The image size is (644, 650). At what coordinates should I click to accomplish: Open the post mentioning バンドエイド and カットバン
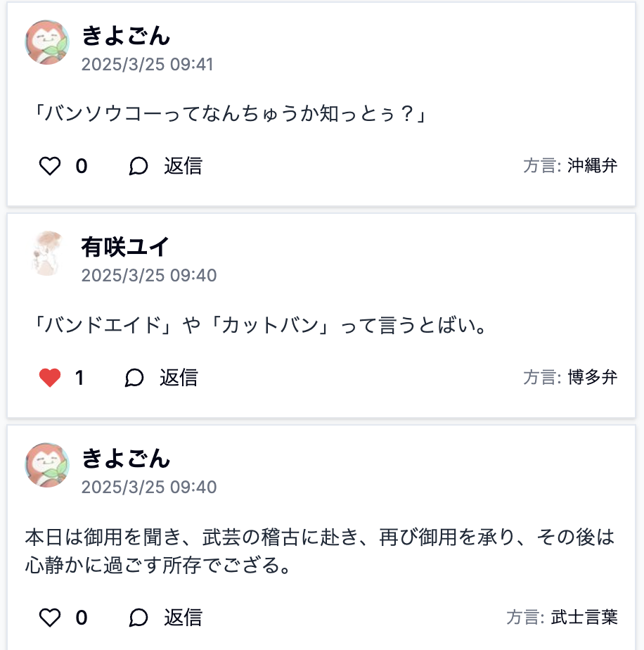[260, 326]
